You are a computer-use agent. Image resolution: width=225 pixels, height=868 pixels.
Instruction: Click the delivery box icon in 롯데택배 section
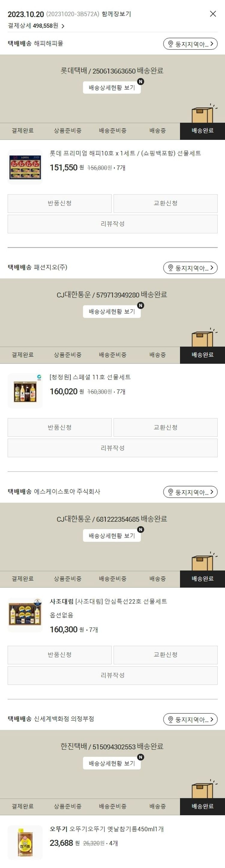pyautogui.click(x=203, y=114)
